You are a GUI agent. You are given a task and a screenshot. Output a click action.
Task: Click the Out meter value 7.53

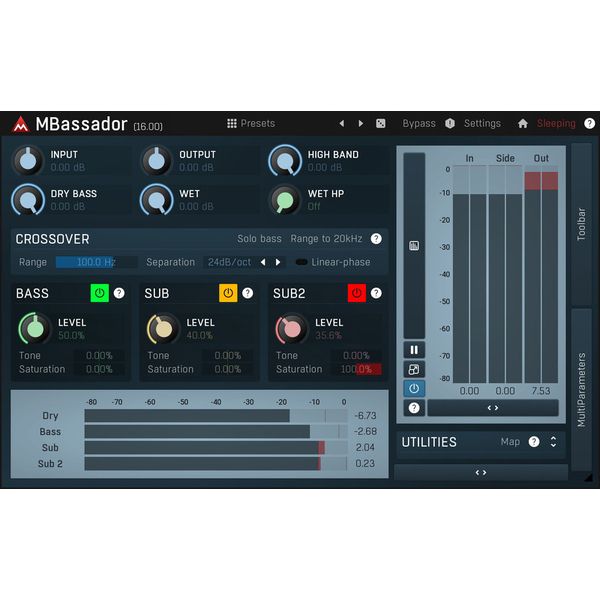(541, 391)
